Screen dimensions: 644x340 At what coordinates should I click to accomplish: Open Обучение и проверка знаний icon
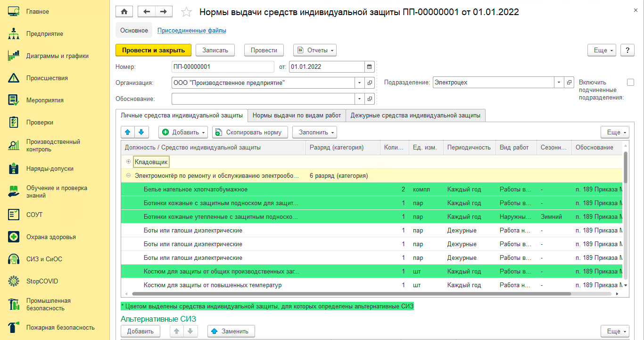pos(14,191)
